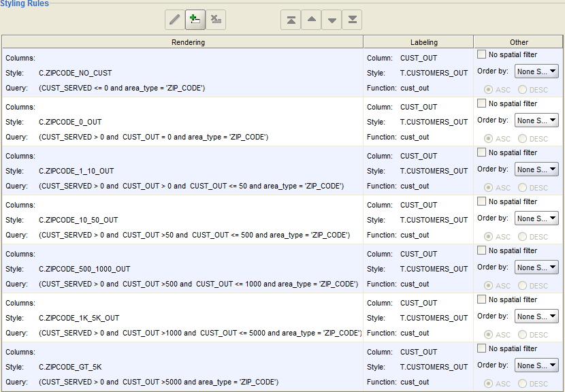Check No spatial filter for ZIPCODE_500_1000_OUT rule

point(481,250)
